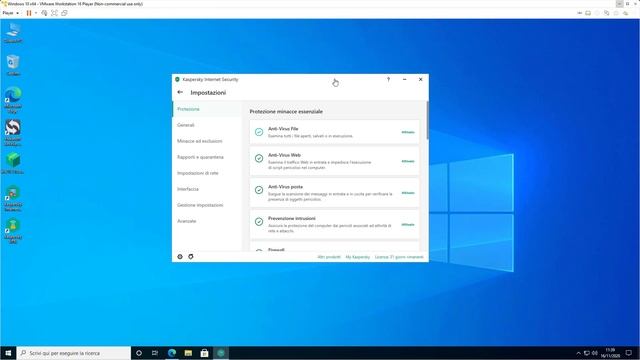Image resolution: width=640 pixels, height=360 pixels.
Task: Select Kaspersky app button in taskbar
Action: [221, 353]
